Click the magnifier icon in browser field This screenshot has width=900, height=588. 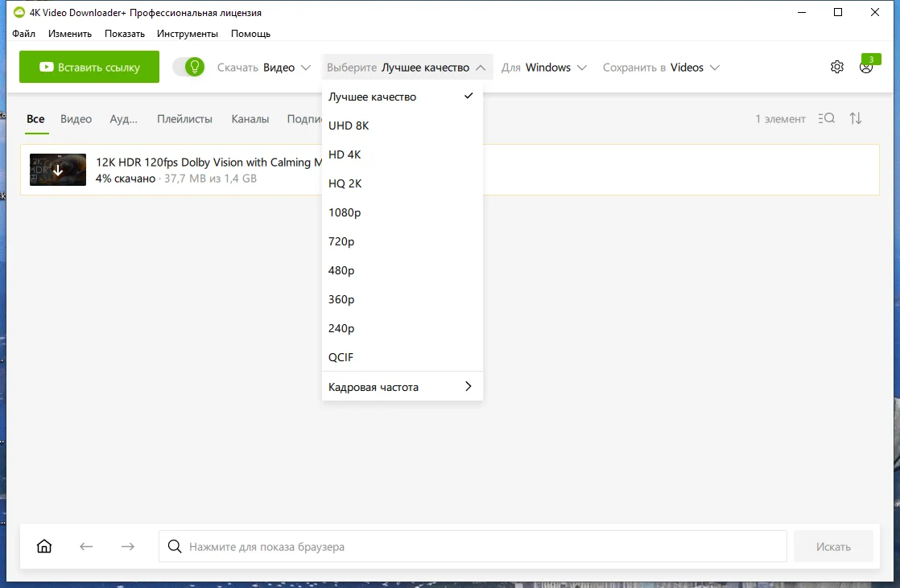(x=175, y=546)
